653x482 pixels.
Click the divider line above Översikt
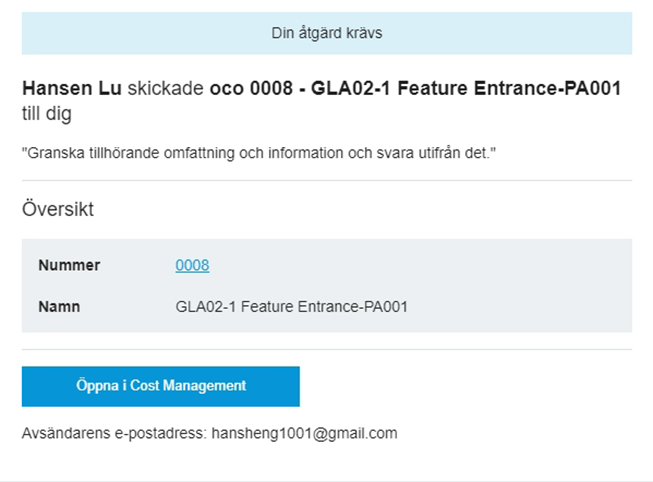tap(326, 181)
